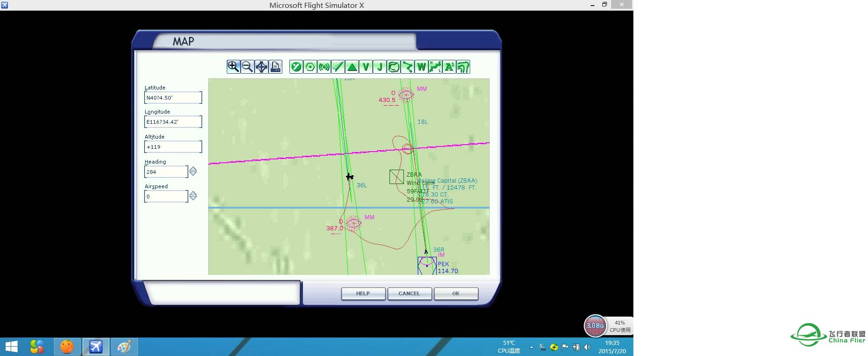Click the terrain layer icon
This screenshot has width=868, height=356.
click(463, 67)
